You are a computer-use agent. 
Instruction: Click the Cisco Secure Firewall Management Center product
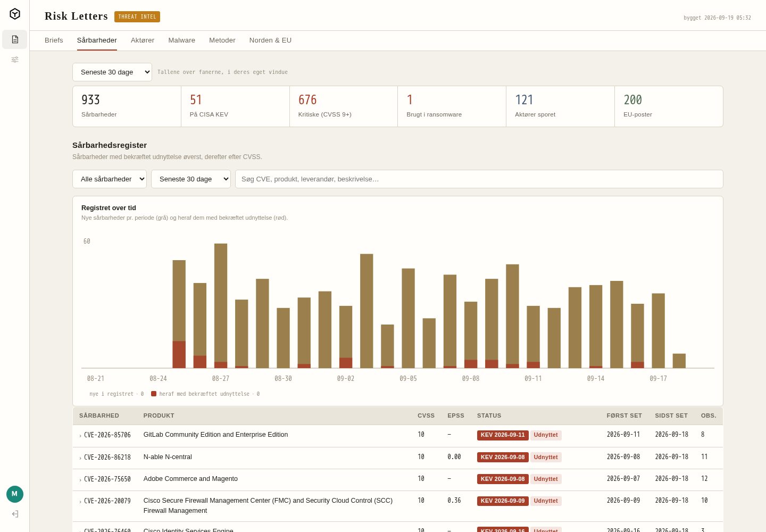coord(268,506)
